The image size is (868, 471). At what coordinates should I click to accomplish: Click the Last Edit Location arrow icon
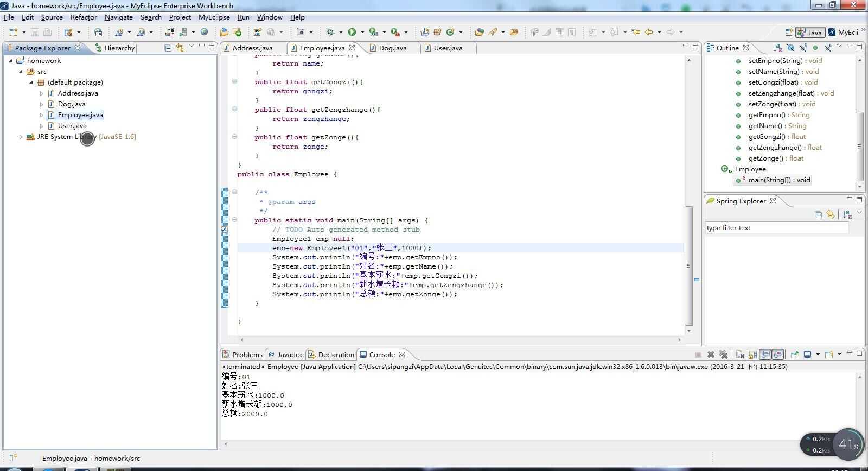636,32
